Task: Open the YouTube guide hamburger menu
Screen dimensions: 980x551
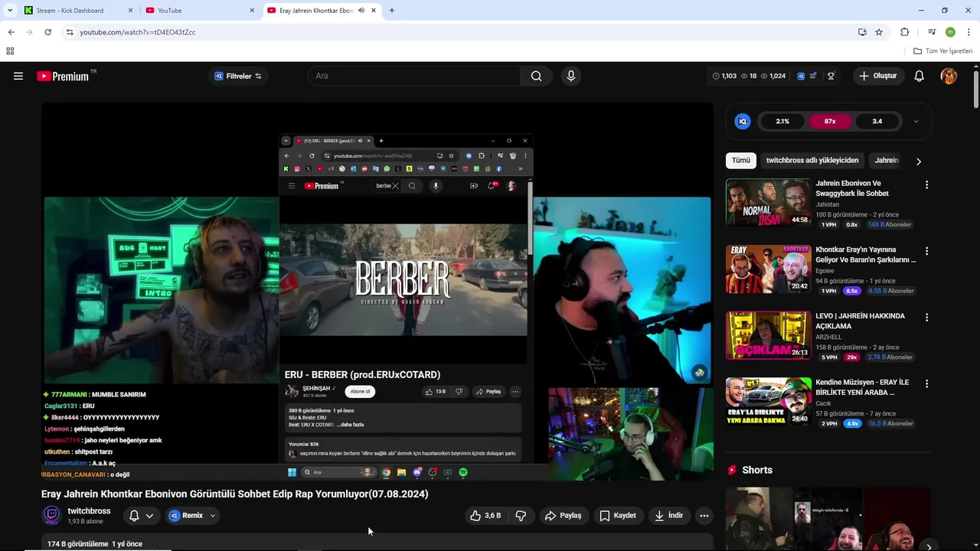Action: click(x=18, y=76)
